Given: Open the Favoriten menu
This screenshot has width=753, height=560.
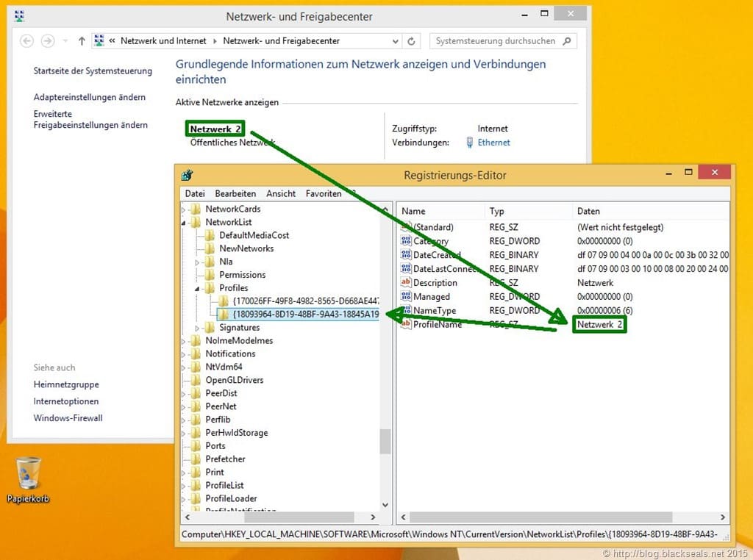Looking at the screenshot, I should pyautogui.click(x=324, y=193).
